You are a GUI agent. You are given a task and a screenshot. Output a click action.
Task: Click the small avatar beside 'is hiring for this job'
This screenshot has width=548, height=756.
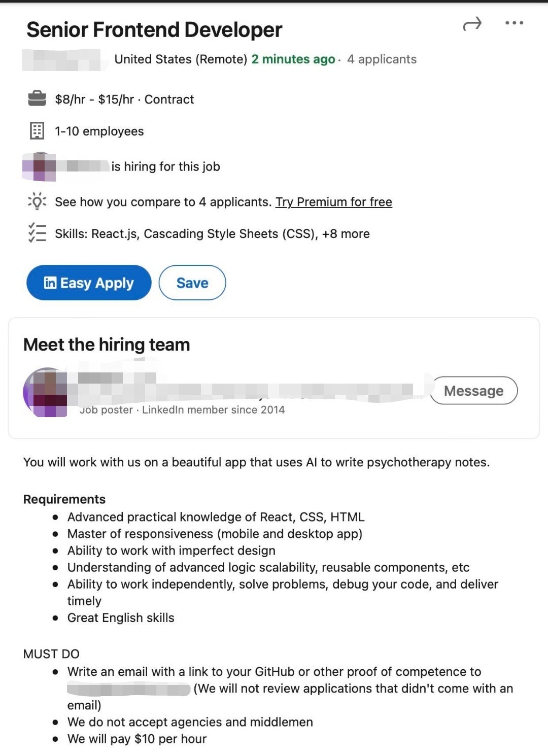[41, 166]
